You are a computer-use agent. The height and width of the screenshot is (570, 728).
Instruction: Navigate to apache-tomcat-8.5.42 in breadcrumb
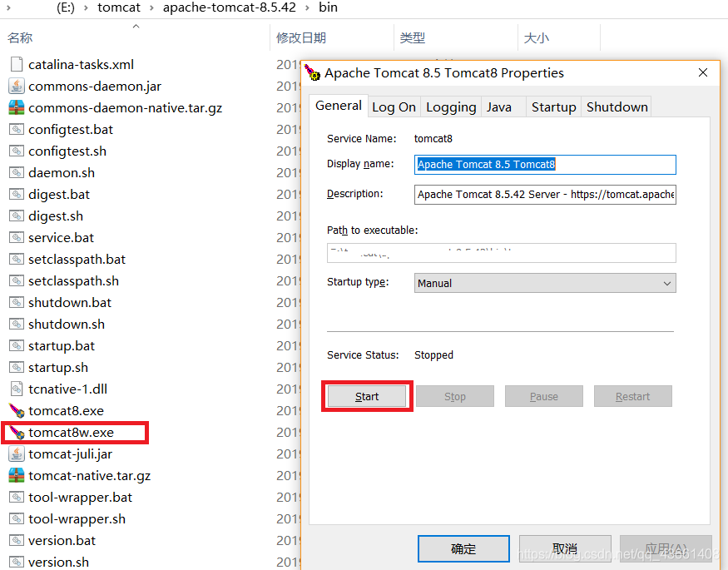[x=230, y=7]
